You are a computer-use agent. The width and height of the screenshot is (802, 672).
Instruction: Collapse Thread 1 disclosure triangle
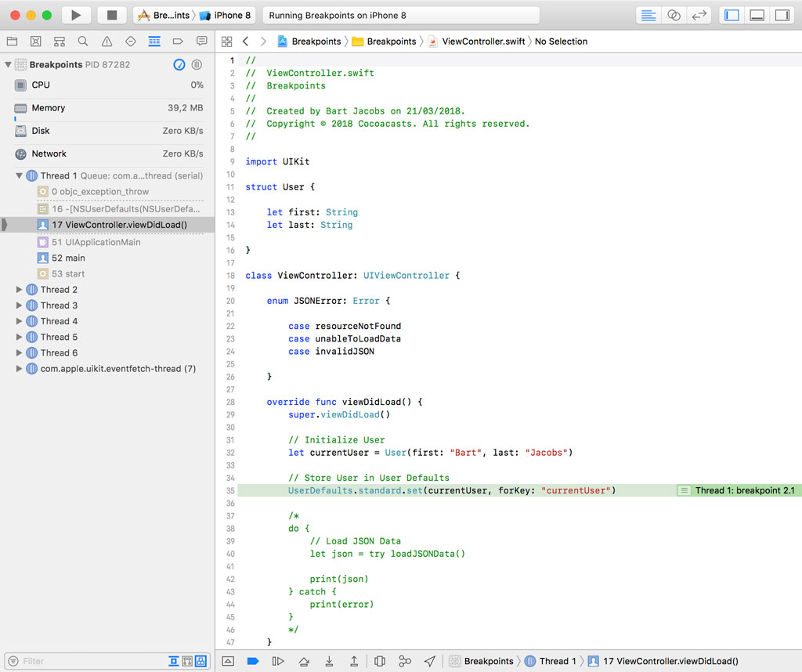(x=19, y=175)
